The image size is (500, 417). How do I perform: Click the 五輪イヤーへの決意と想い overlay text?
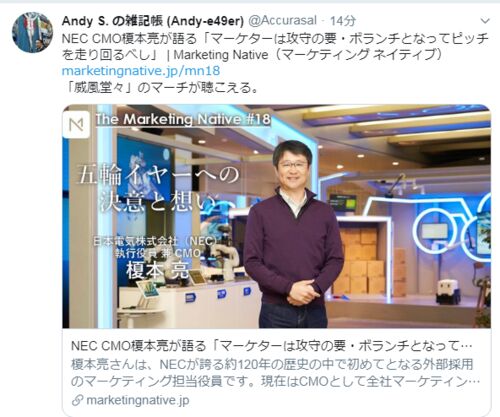(x=158, y=188)
